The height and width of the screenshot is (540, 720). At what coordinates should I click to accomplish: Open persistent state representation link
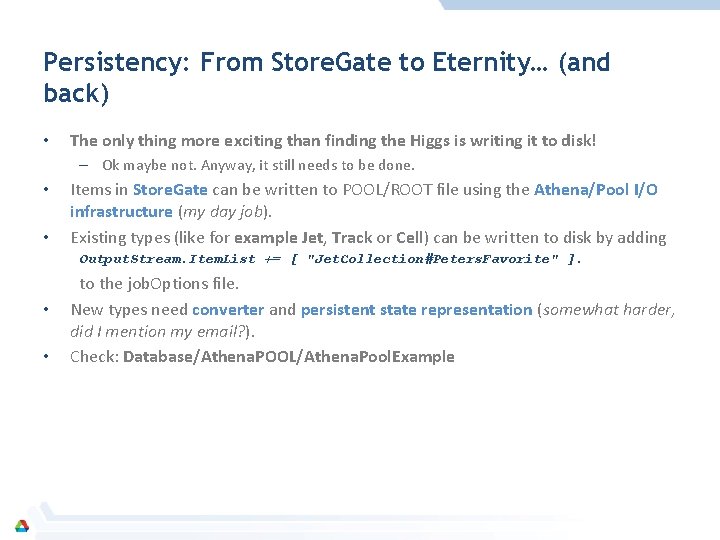416,310
